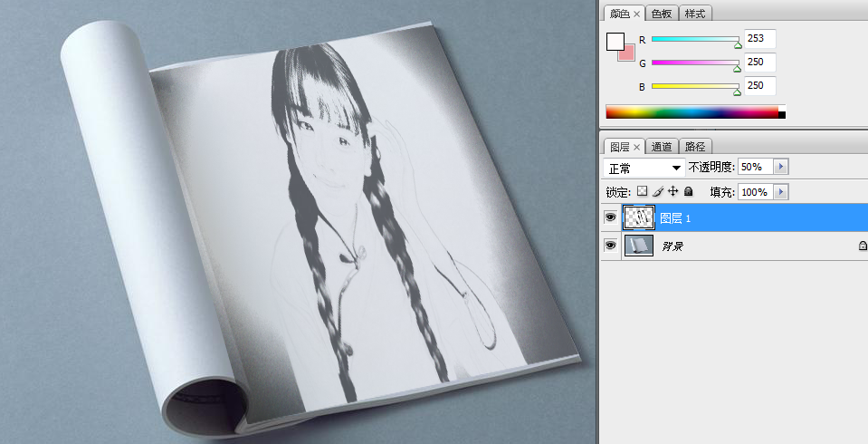Switch to the 路径 tab
This screenshot has height=444, width=868.
coord(695,146)
